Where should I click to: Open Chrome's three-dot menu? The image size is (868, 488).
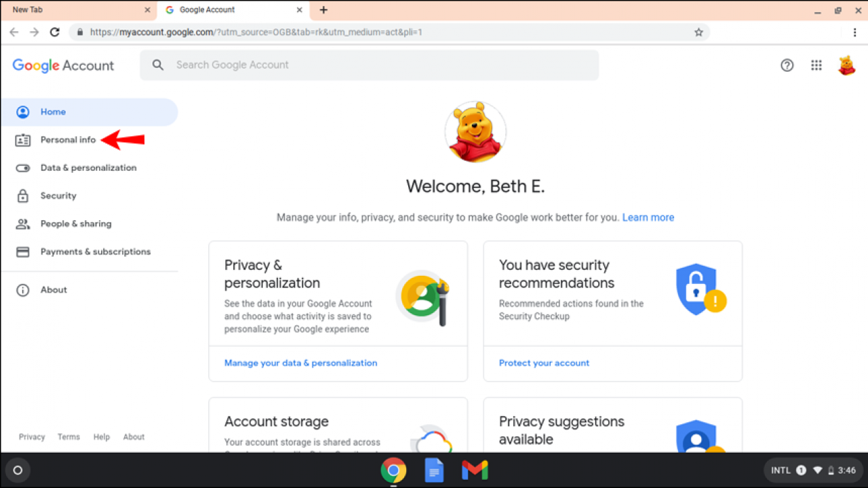click(x=855, y=32)
